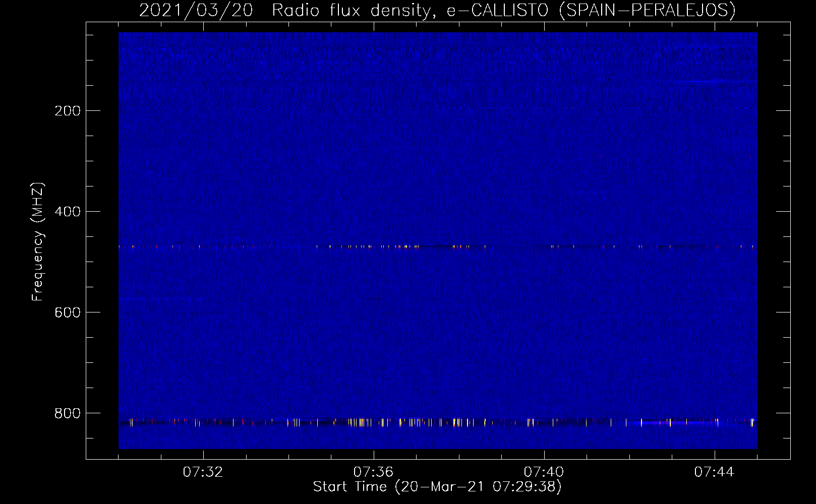Click the '200' frequency tick label
816x504 pixels.
click(68, 111)
